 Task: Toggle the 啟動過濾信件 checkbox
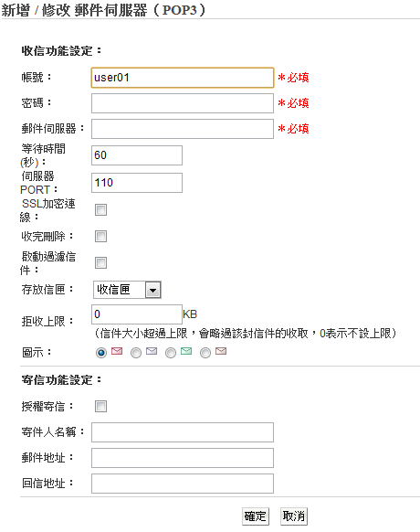point(100,262)
